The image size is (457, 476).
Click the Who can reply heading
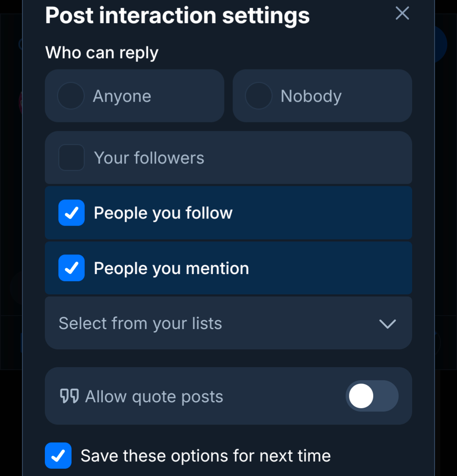point(102,53)
